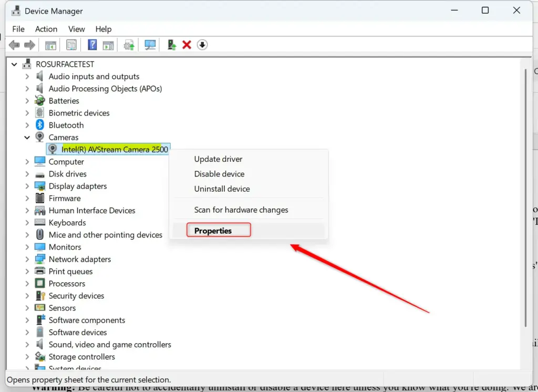The image size is (538, 392).
Task: Select the Firmware tree row label
Action: [65, 198]
